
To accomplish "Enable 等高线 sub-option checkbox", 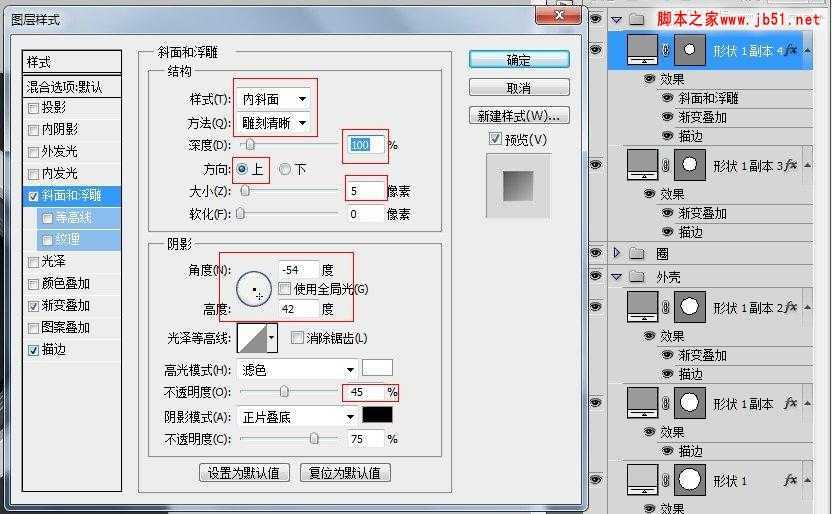I will coord(47,218).
